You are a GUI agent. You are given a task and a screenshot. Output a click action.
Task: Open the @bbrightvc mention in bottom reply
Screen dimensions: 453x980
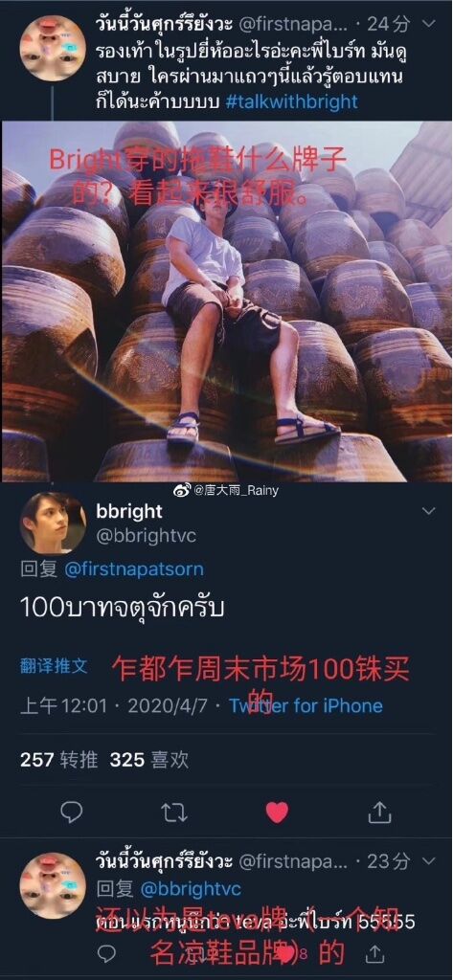tap(182, 889)
